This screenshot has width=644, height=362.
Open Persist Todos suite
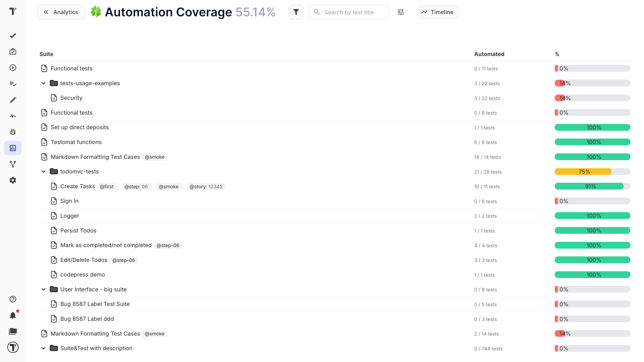[78, 231]
